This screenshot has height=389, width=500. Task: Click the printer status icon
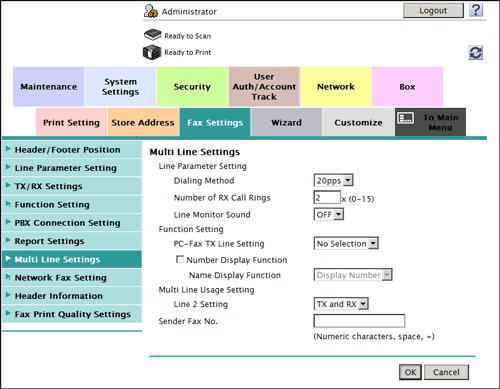coord(152,52)
